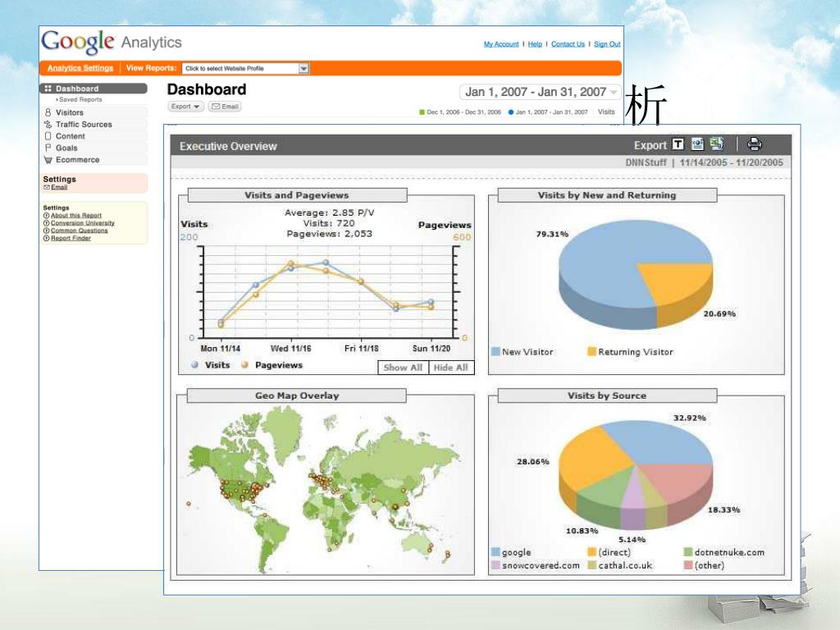Screen dimensions: 840x630
Task: Click the Visits by Source panel title
Action: click(607, 395)
